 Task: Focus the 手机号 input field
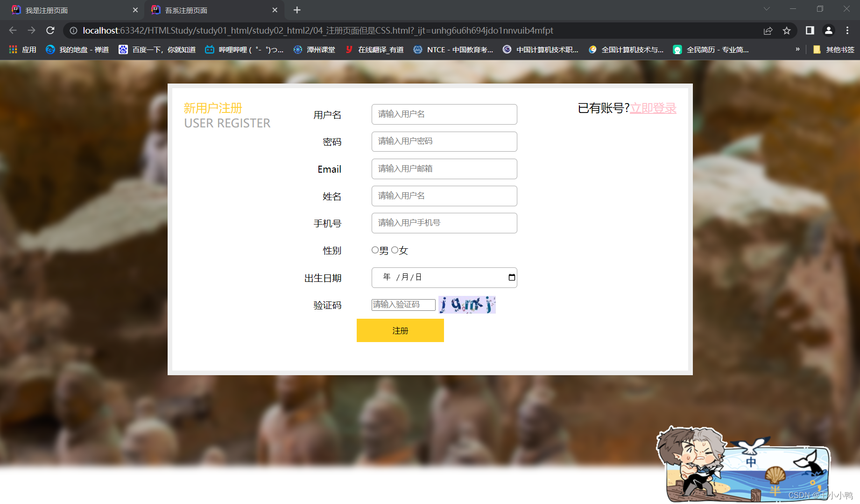[x=444, y=223]
